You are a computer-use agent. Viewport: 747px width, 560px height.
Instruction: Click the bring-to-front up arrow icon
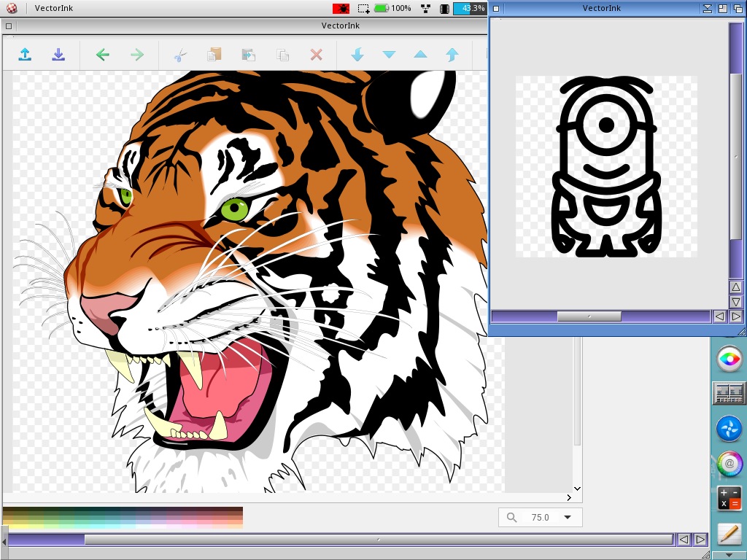[452, 55]
